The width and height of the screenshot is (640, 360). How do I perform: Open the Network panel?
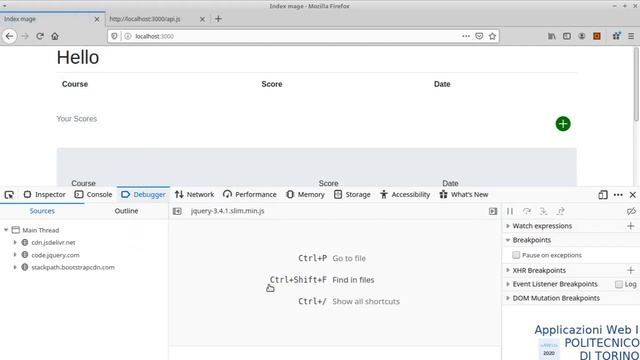(x=194, y=195)
